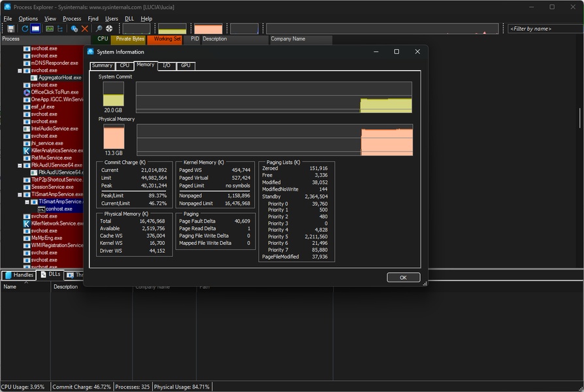
Task: Collapse the top-level TISmartAmpService.exe tree node
Action: click(x=20, y=194)
